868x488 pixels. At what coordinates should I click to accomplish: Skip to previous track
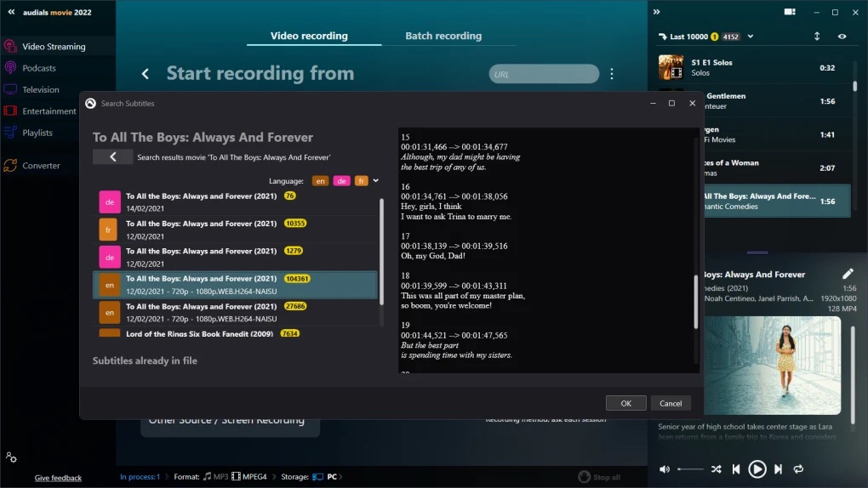pos(736,469)
